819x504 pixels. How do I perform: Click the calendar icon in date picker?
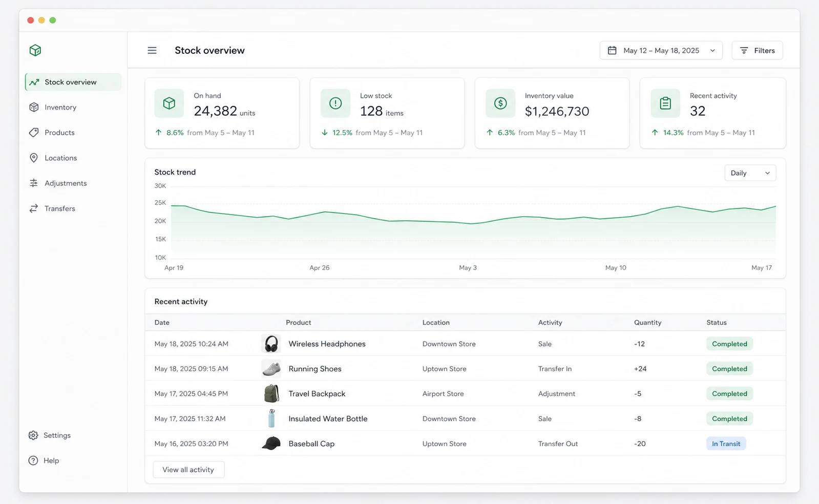click(x=612, y=50)
